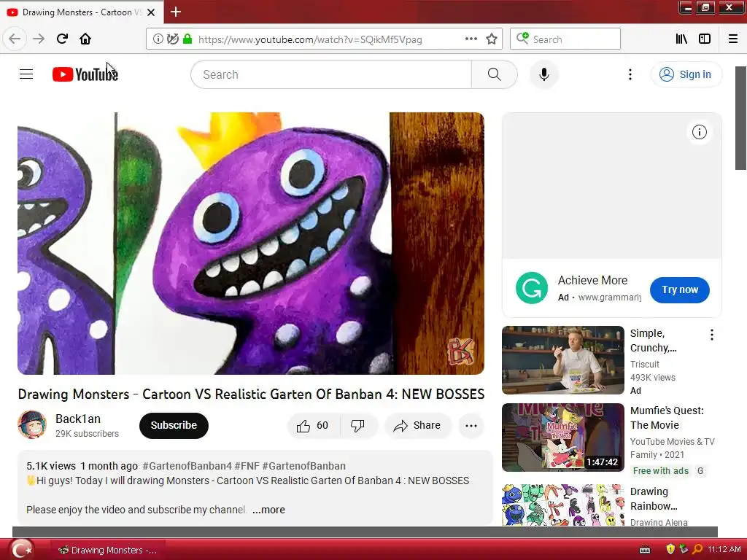The width and height of the screenshot is (747, 560).
Task: Open the Triscuit ad video thumbnail
Action: [x=563, y=360]
